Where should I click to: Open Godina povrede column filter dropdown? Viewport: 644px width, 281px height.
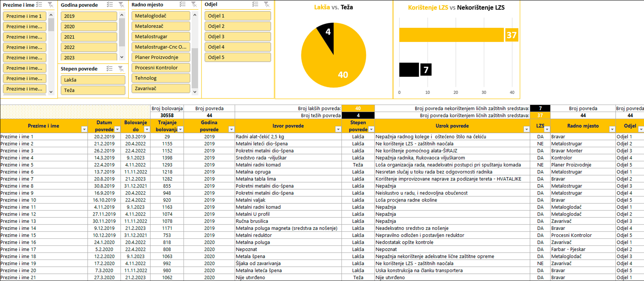point(231,129)
